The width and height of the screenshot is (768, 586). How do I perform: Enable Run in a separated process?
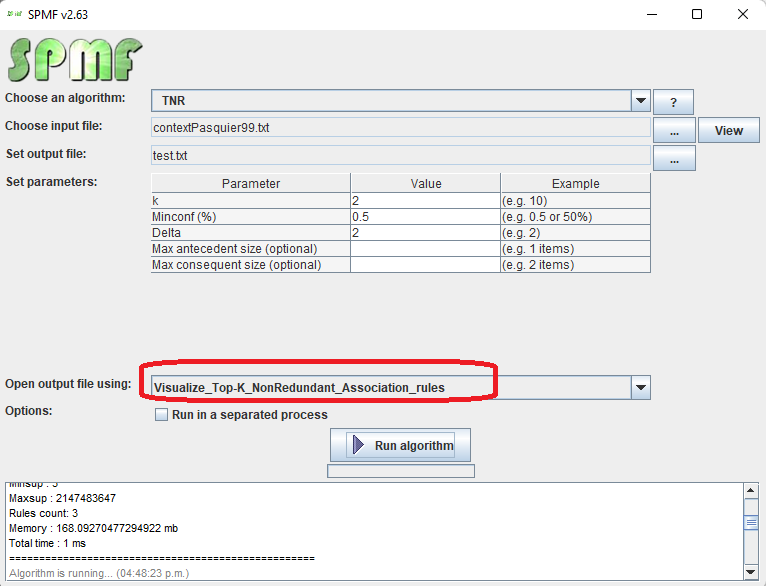tap(161, 415)
